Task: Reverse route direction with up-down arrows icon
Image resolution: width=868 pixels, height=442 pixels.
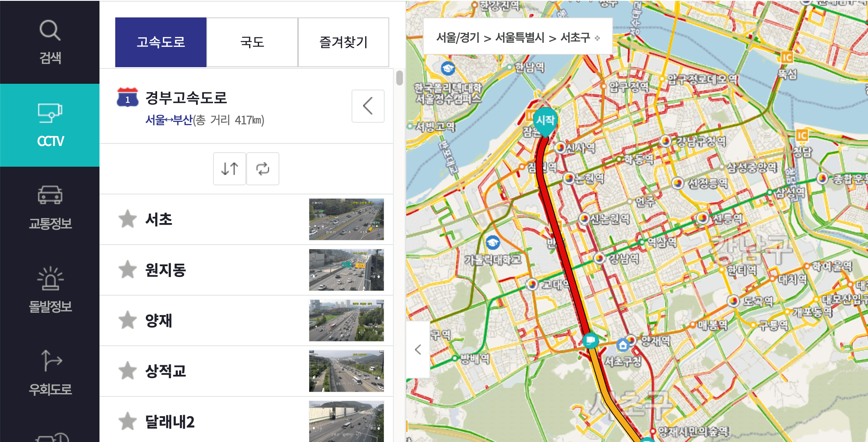Action: click(229, 168)
